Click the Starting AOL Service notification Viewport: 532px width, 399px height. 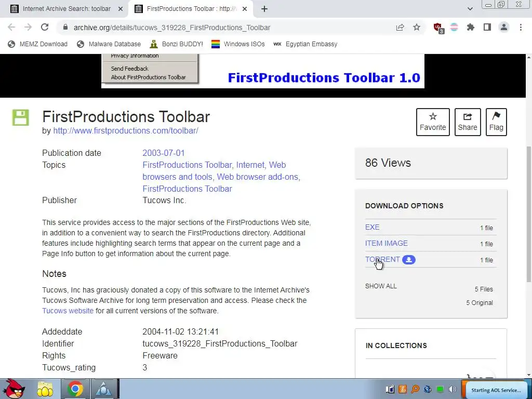click(496, 390)
